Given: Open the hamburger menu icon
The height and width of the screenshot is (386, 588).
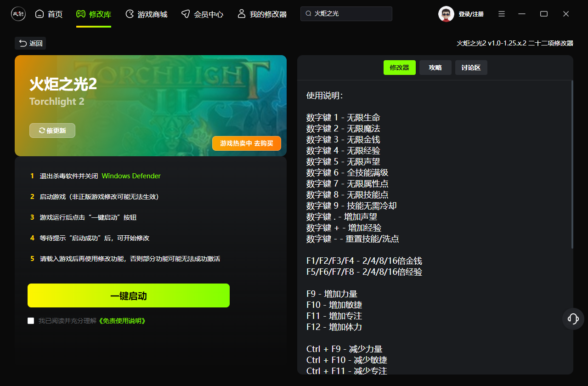Looking at the screenshot, I should point(502,14).
